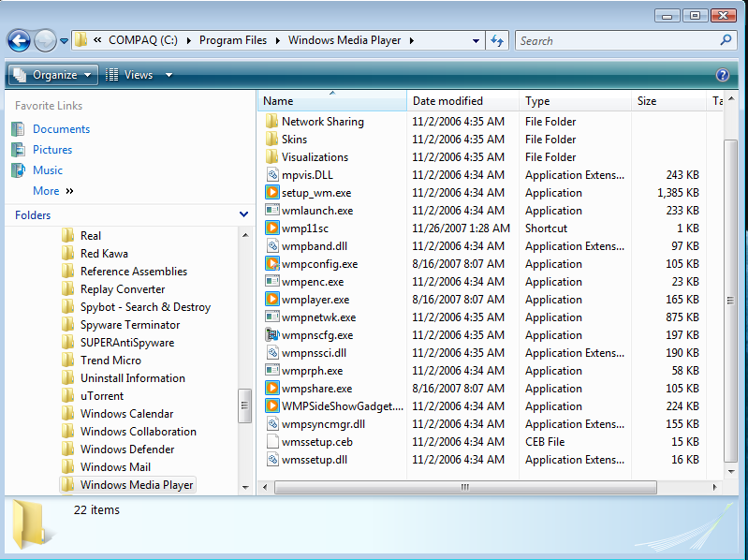Select the wmssetup.ceb blank file icon
This screenshot has width=748, height=560.
coord(271,442)
